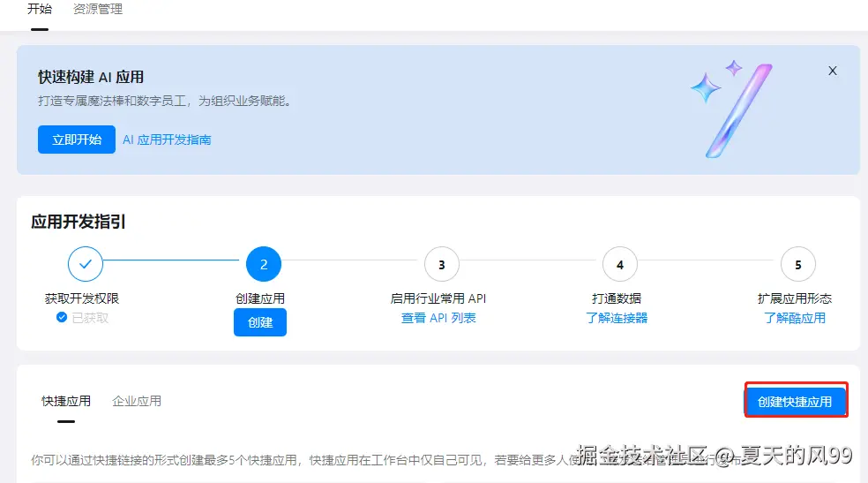868x483 pixels.
Task: Click the completed step checkmark circle
Action: [86, 264]
